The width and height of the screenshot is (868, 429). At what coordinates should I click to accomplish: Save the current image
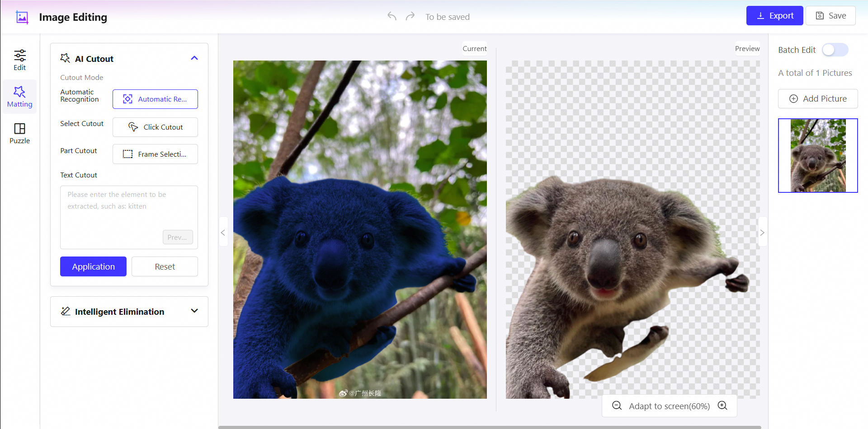(x=830, y=16)
